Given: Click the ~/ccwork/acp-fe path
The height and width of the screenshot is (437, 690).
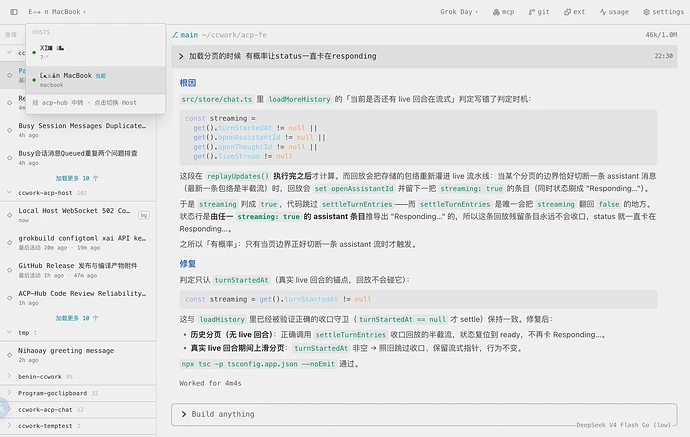Looking at the screenshot, I should [x=234, y=35].
